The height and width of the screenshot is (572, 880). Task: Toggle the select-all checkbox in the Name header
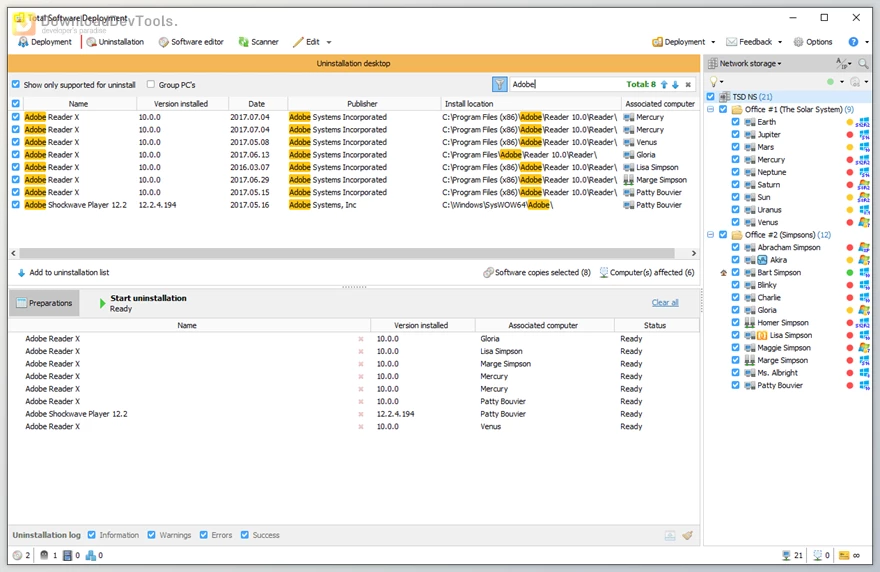coord(16,104)
